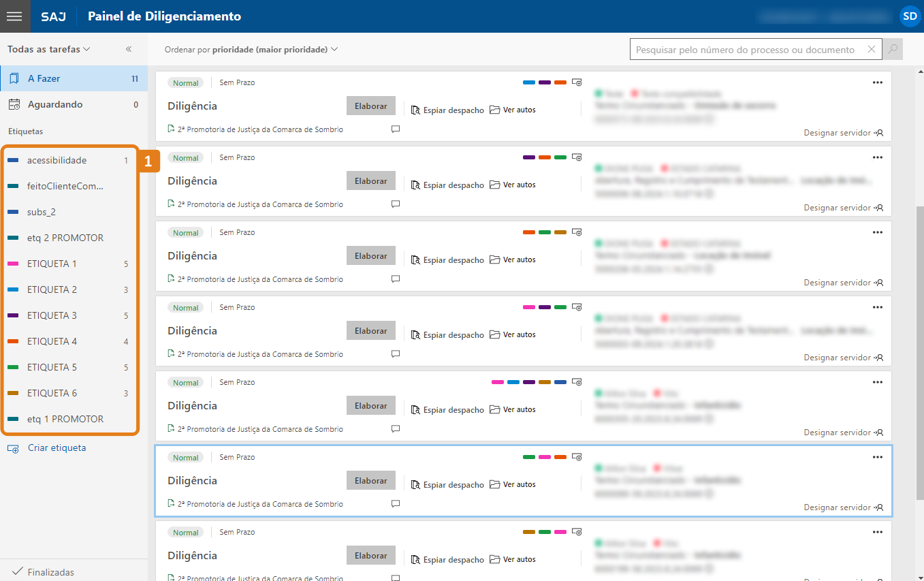Open the comment icon on first task card

point(396,129)
